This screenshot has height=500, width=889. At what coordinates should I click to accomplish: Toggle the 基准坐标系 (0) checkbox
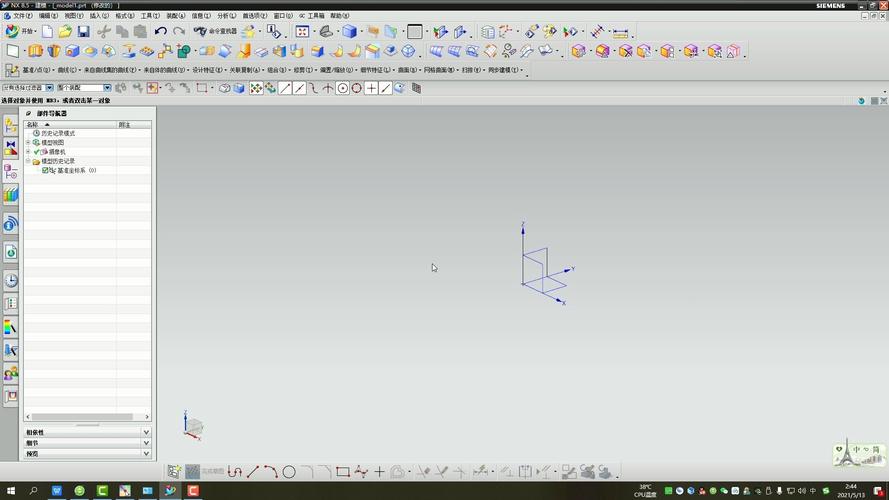pos(45,170)
